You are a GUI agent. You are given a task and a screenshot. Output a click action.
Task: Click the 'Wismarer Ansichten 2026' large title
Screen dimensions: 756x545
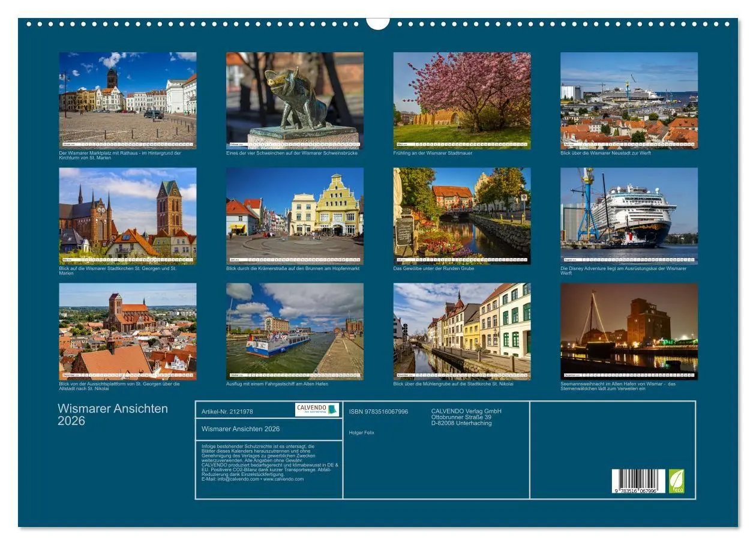[x=113, y=414]
